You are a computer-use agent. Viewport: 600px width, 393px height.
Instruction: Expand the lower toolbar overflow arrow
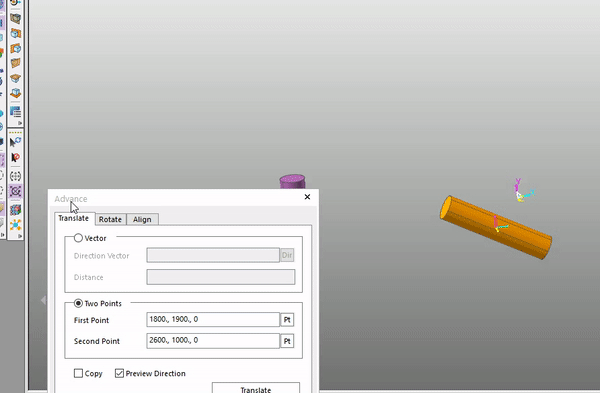pyautogui.click(x=20, y=236)
